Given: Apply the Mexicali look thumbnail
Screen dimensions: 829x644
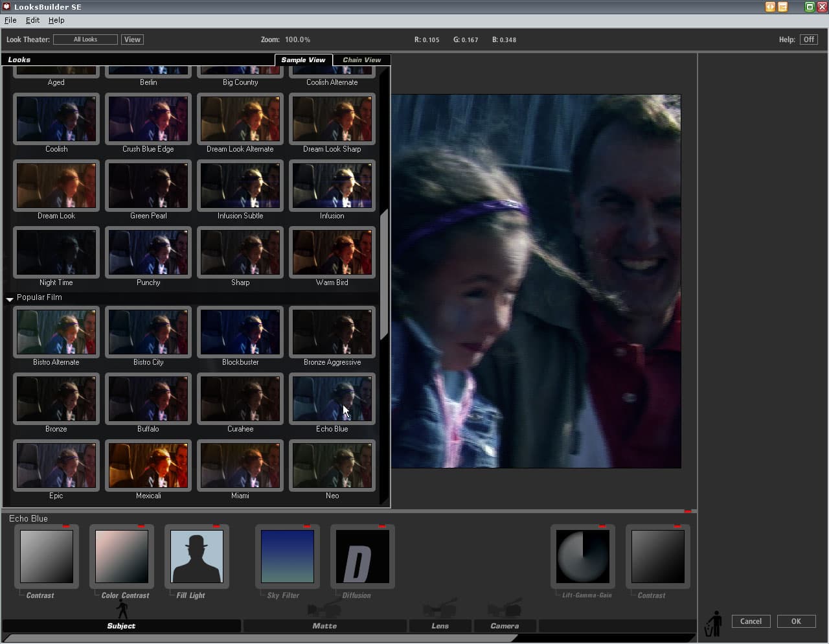Looking at the screenshot, I should click(148, 466).
